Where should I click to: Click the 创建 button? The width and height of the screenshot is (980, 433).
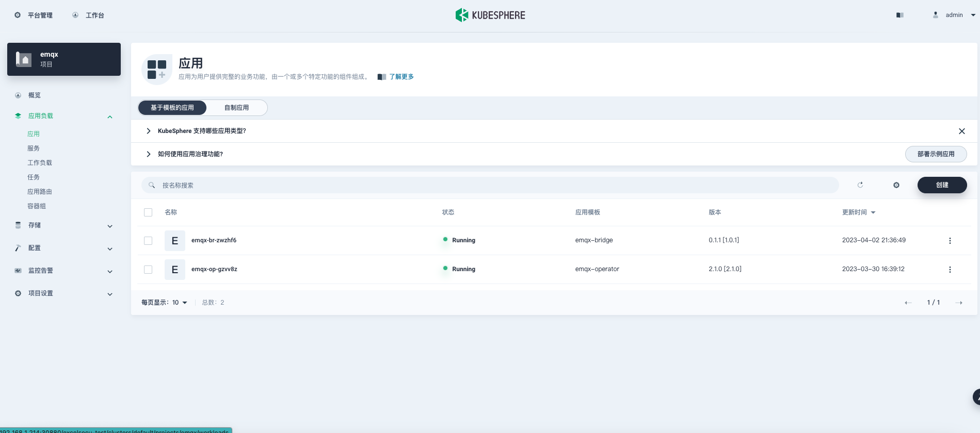point(942,185)
